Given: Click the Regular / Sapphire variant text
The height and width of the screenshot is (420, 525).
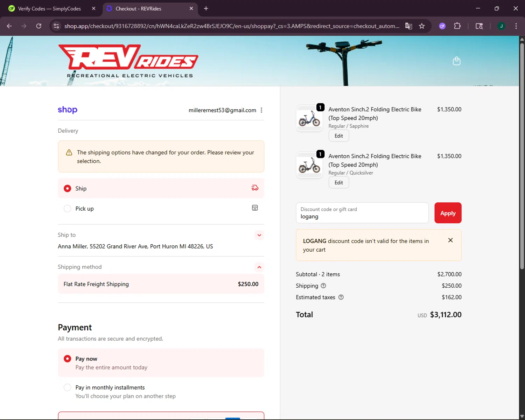Looking at the screenshot, I should pyautogui.click(x=349, y=126).
